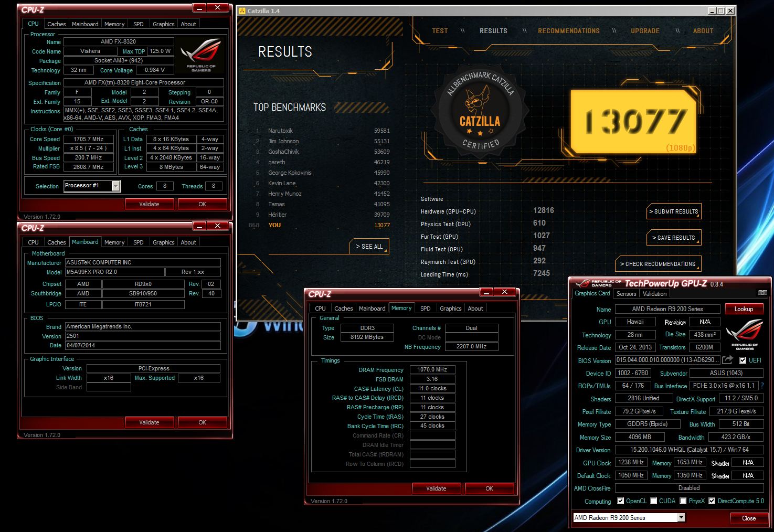Toggle the UEFI checkbox in GPU-Z
Screen dimensions: 774x532
[743, 360]
